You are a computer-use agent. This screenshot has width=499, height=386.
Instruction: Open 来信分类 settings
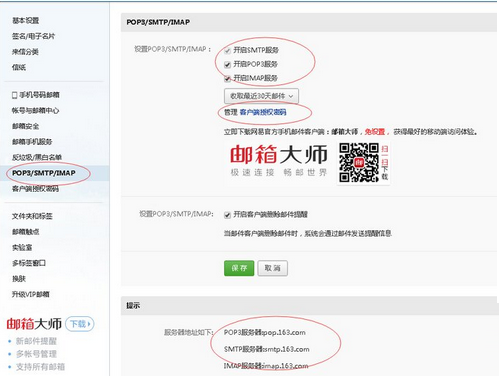click(25, 52)
